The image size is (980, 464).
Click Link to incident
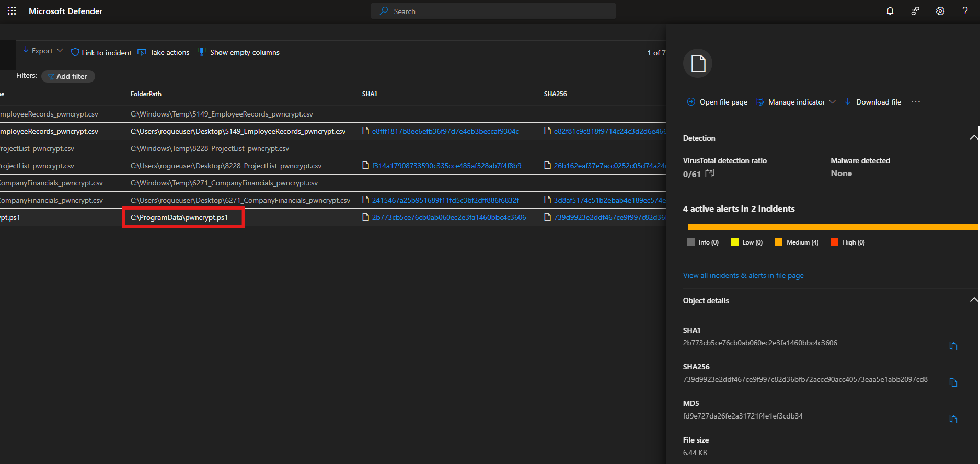[x=101, y=53]
